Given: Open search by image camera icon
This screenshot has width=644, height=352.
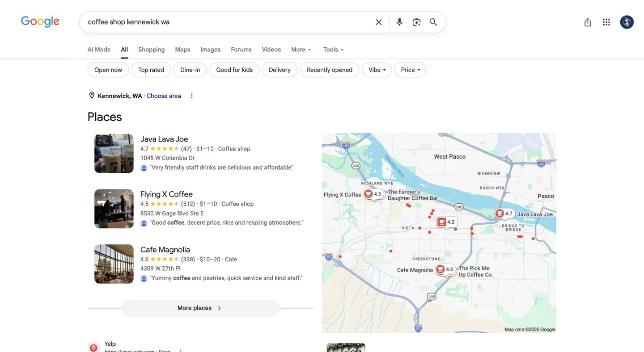Looking at the screenshot, I should [416, 22].
